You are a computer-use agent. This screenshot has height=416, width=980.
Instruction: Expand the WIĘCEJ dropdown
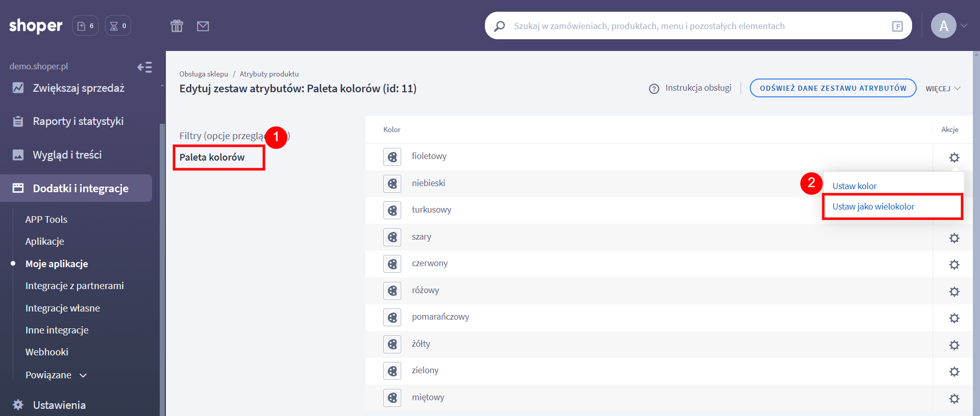coord(943,89)
